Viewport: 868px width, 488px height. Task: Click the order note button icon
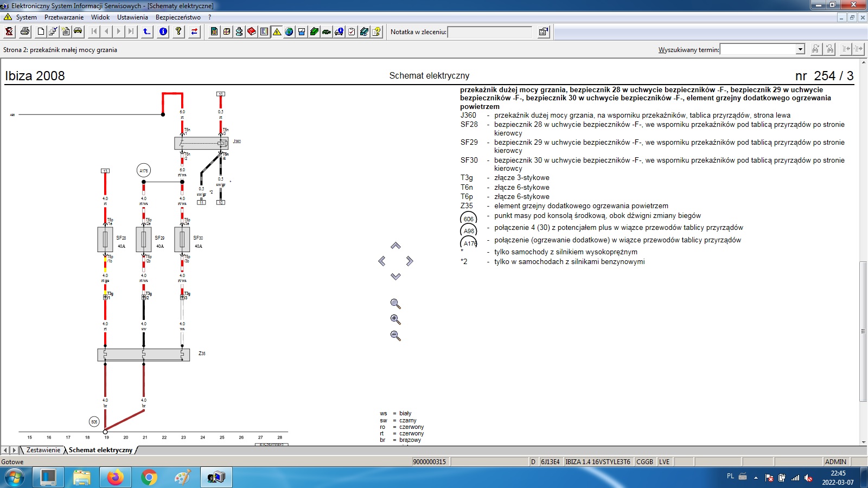point(544,32)
